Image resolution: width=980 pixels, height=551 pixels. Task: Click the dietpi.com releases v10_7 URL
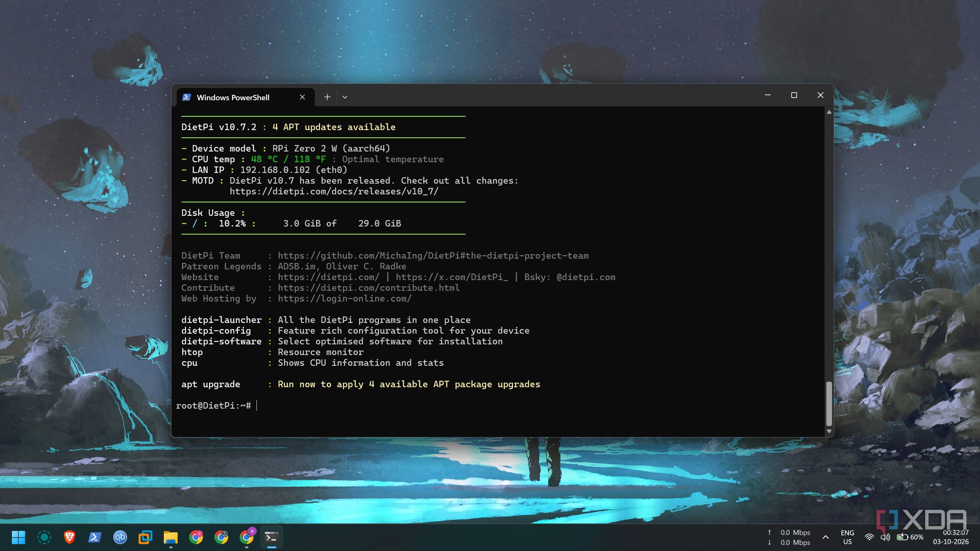tap(334, 191)
